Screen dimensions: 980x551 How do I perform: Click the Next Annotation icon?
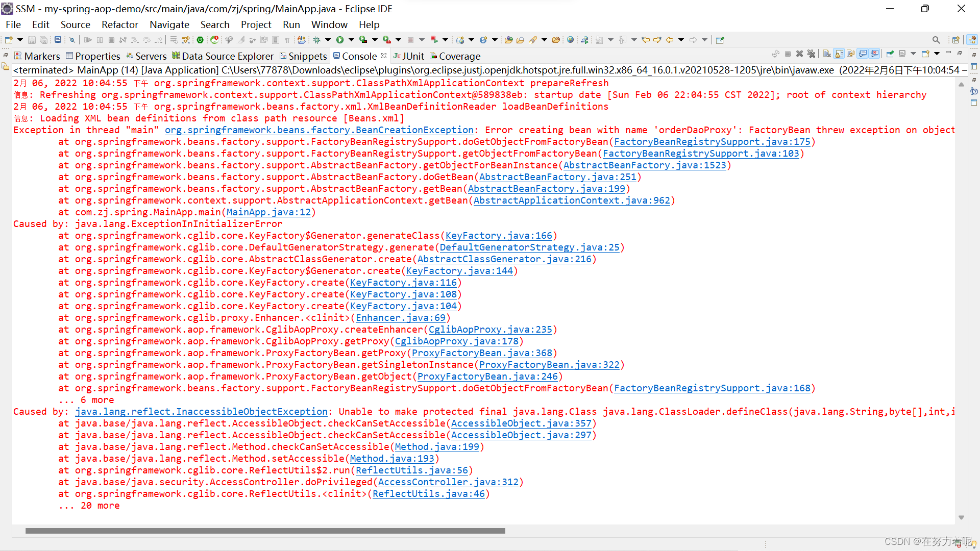[x=599, y=40]
